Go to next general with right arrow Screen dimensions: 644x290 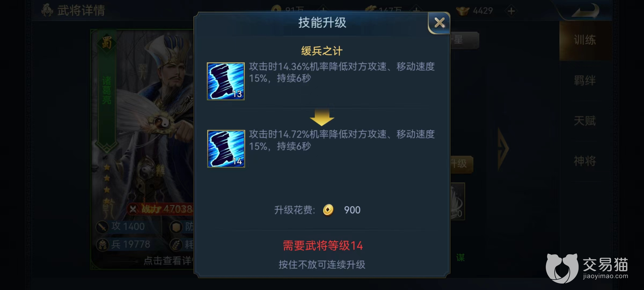pos(503,148)
